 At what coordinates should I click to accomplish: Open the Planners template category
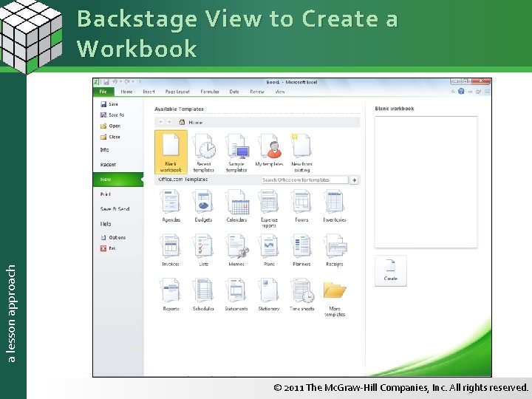point(301,250)
